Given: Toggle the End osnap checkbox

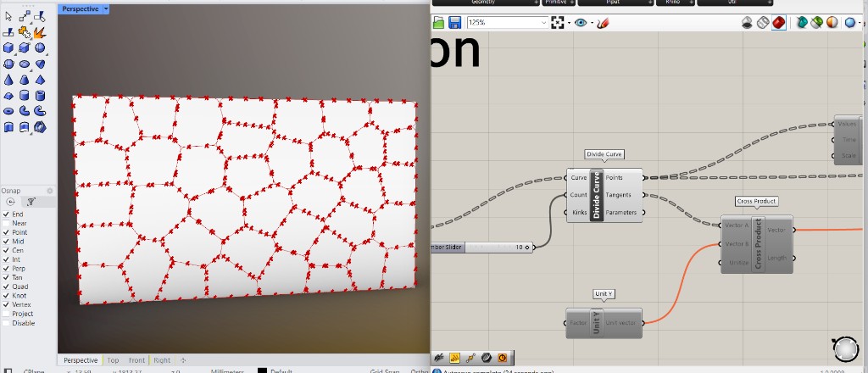Looking at the screenshot, I should coord(6,214).
